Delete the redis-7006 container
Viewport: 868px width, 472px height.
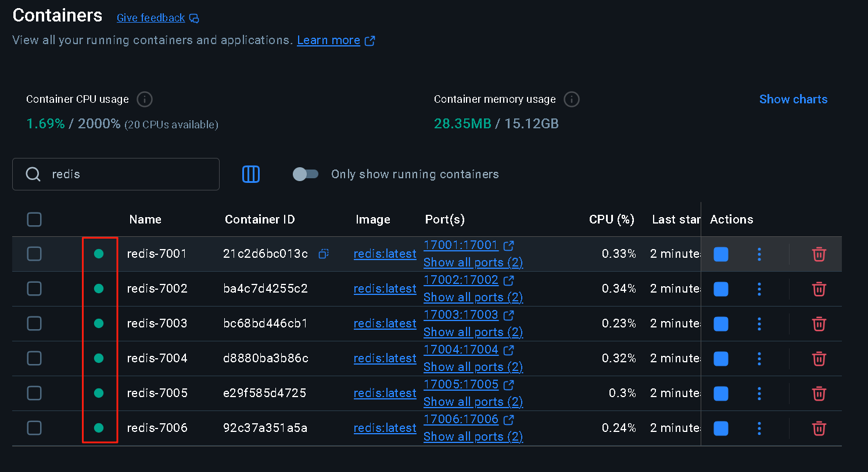(x=819, y=428)
